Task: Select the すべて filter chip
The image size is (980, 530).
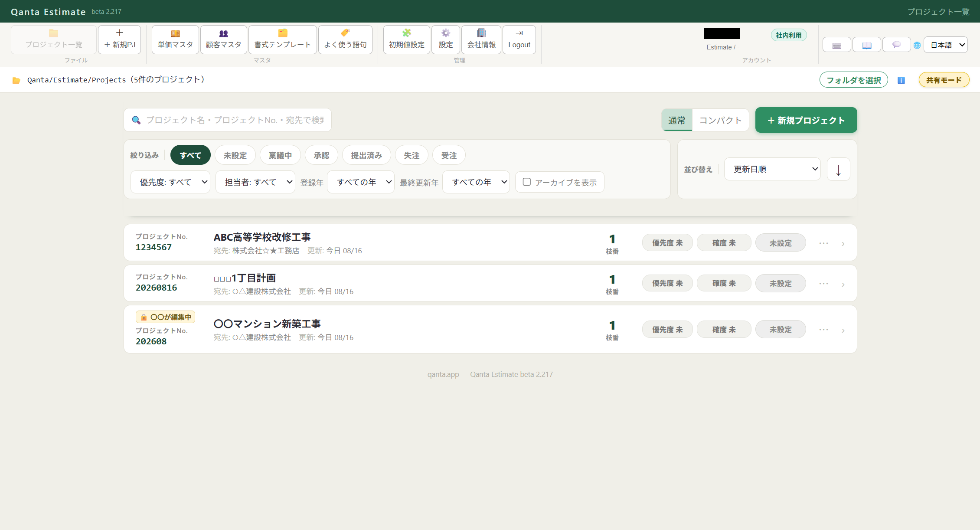Action: coord(190,155)
